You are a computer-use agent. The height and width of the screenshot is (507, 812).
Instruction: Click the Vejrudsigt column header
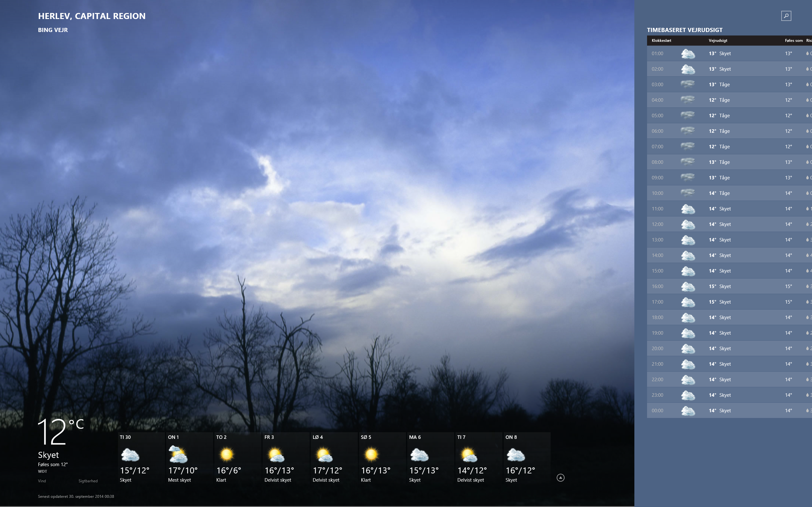pos(718,41)
